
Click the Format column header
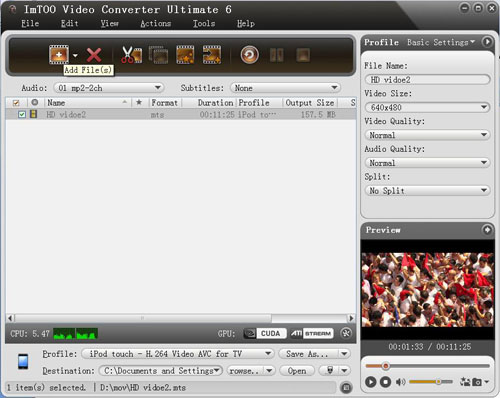coord(165,103)
